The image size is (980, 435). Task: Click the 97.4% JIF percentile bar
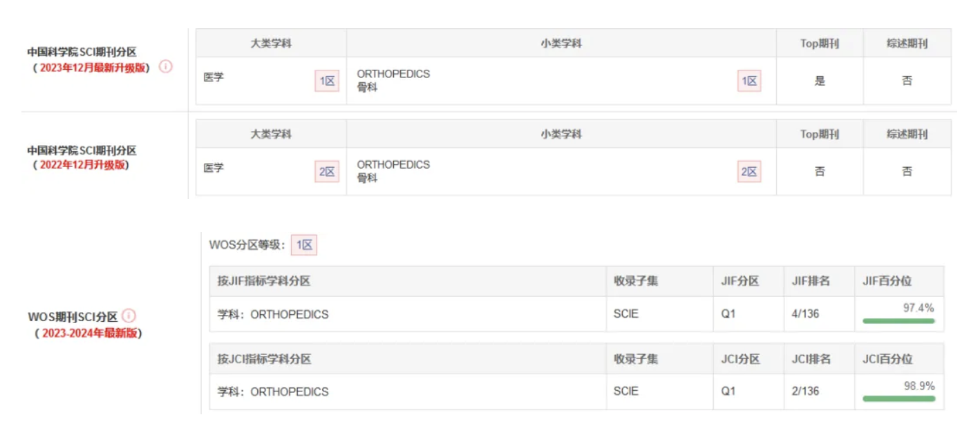pos(898,320)
